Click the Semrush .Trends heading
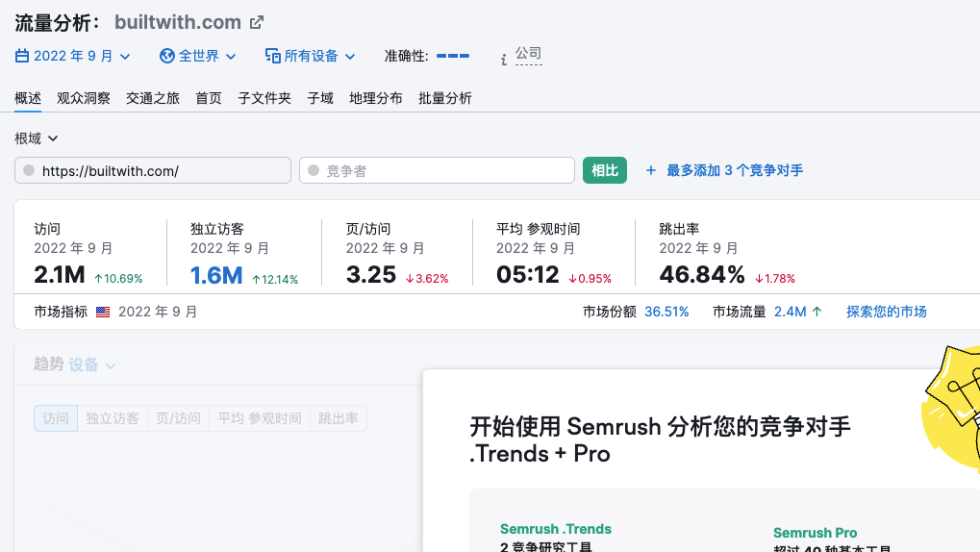The image size is (980, 552). point(556,529)
